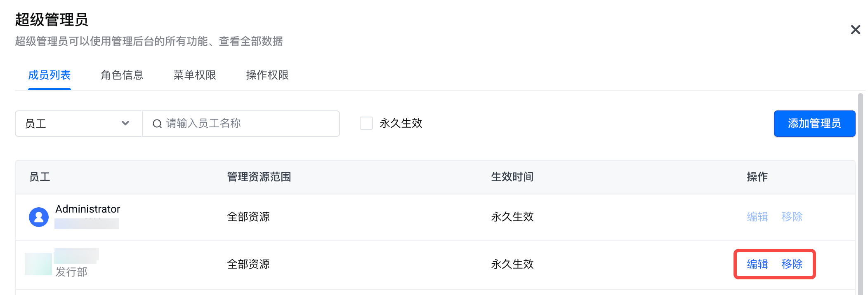Click the Administrator user avatar icon
The width and height of the screenshot is (868, 295).
(x=39, y=217)
